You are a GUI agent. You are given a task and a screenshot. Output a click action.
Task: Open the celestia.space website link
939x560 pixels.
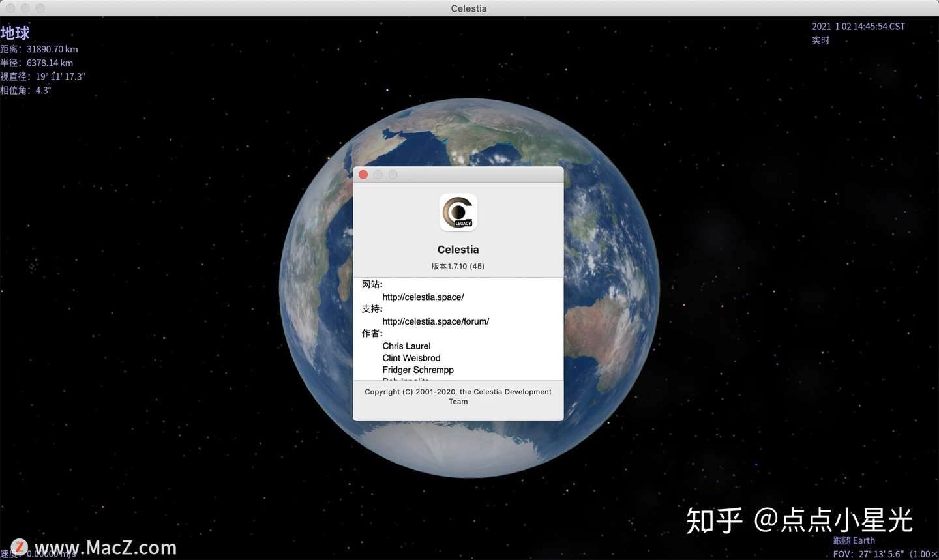423,297
